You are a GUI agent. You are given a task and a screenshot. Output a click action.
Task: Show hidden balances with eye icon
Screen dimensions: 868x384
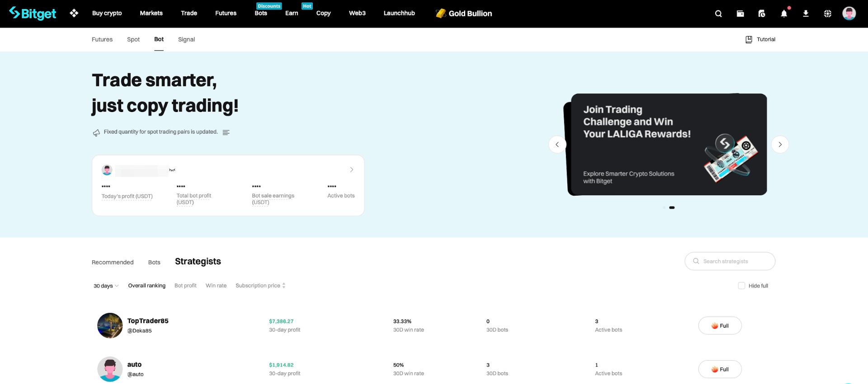pos(172,170)
